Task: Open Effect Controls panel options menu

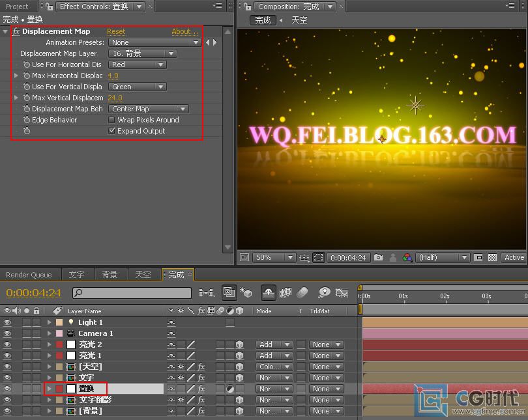Action: (x=217, y=6)
